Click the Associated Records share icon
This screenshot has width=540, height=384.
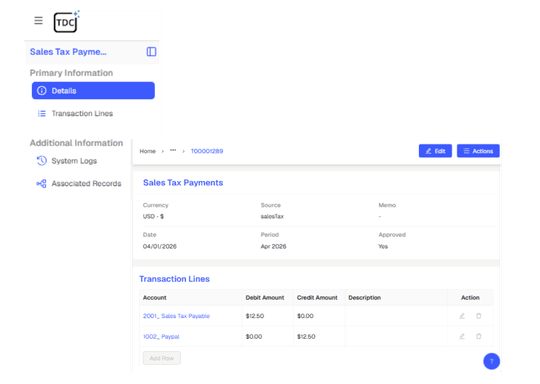(41, 184)
